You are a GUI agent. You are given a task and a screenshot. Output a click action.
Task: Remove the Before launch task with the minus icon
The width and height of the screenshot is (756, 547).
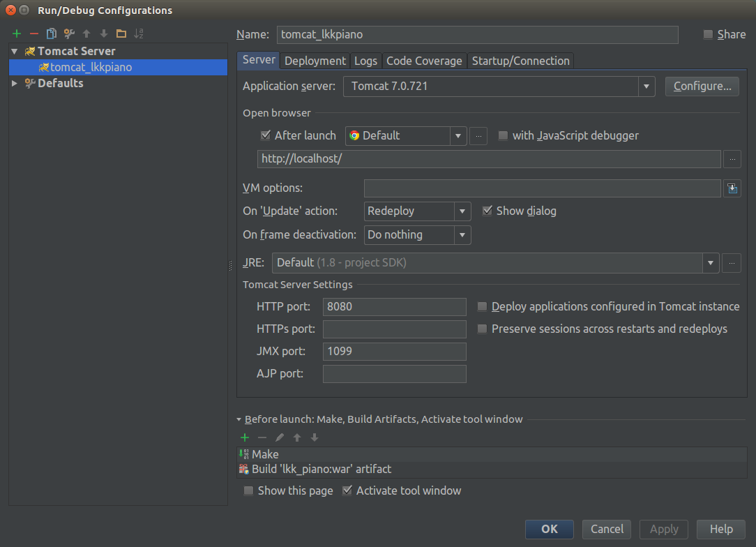point(262,437)
